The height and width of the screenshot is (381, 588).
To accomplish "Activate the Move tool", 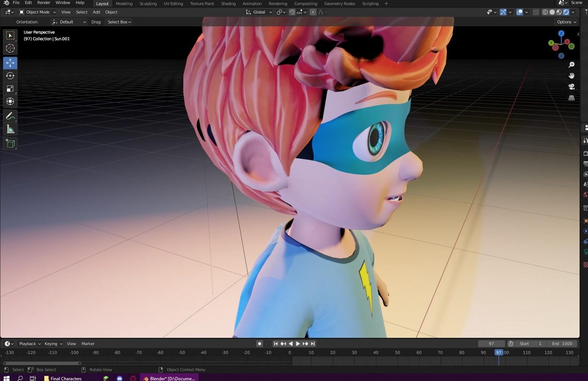I will click(10, 63).
